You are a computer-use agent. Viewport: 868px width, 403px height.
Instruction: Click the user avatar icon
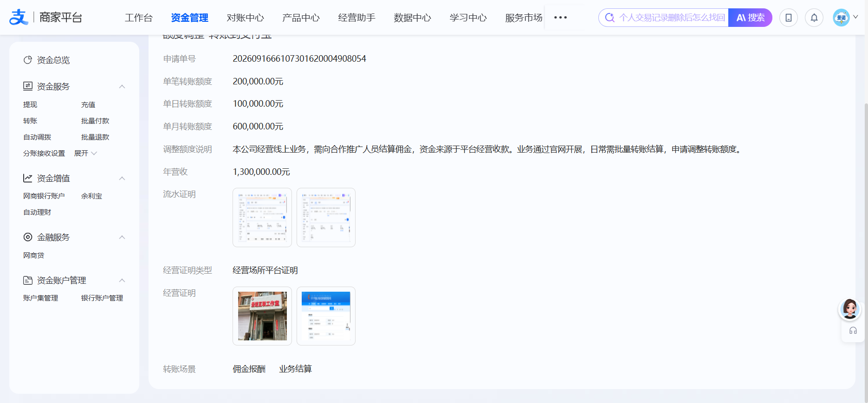(x=841, y=18)
